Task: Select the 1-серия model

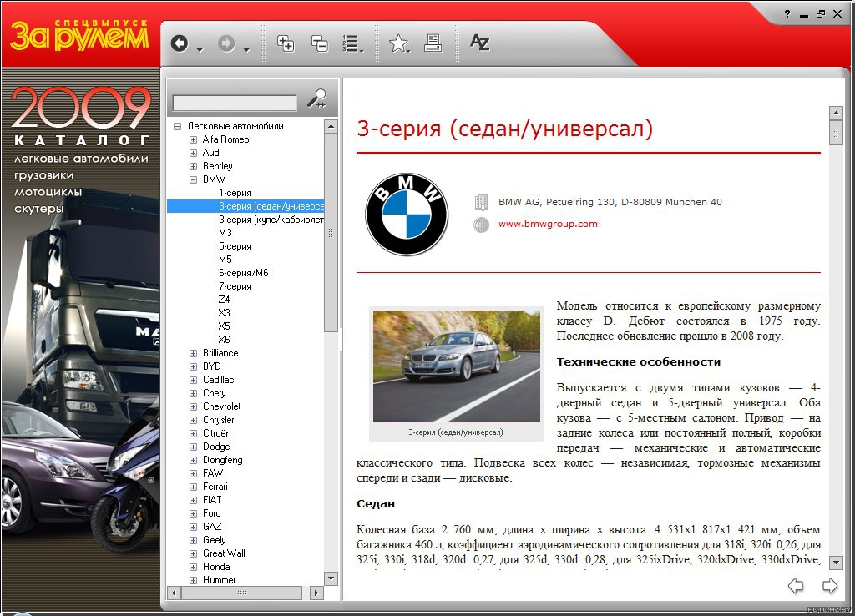Action: tap(235, 193)
